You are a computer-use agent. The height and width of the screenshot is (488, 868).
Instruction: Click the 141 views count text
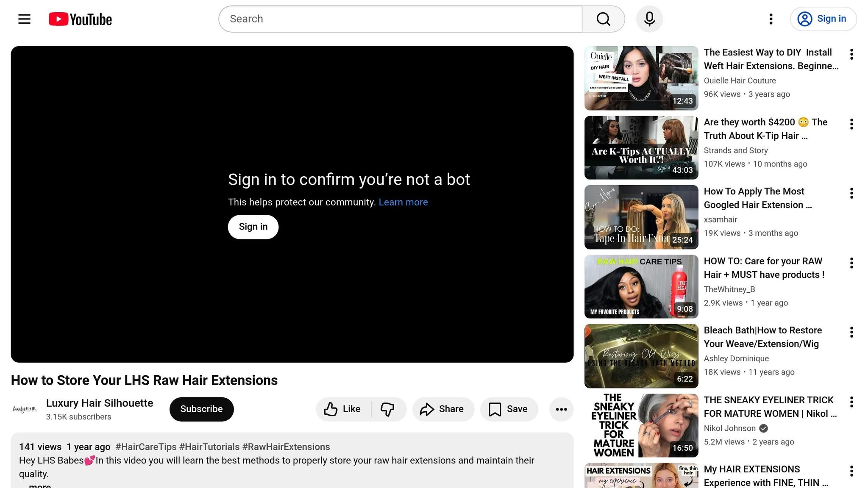40,447
